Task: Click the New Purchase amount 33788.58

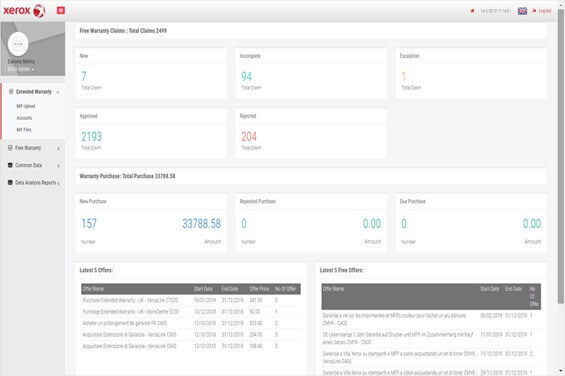Action: 201,224
